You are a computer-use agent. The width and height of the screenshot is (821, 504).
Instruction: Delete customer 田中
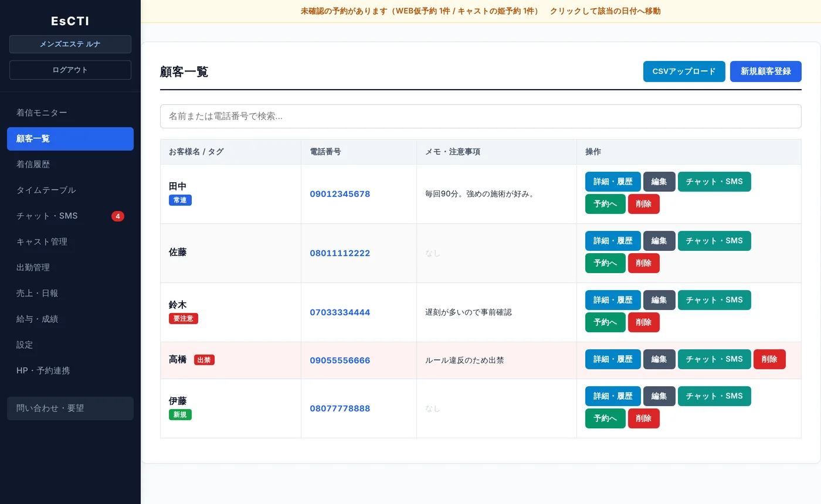point(644,204)
